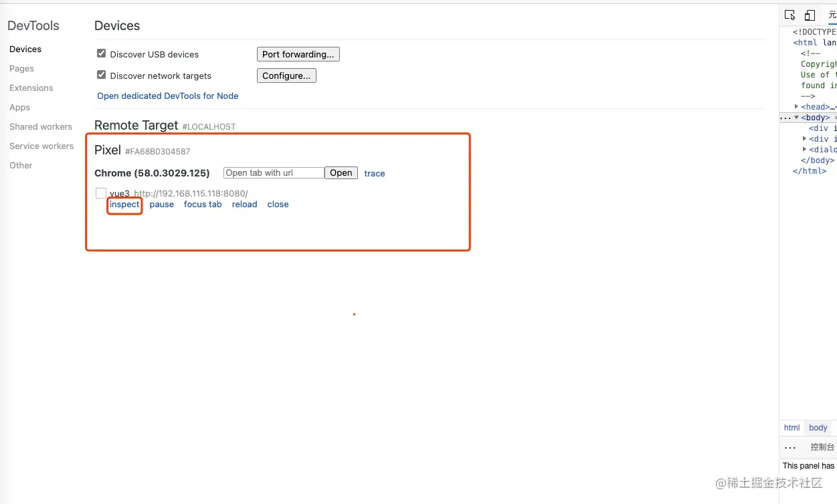The image size is (837, 504).
Task: Click the http://192.168.115.118:8080/ URL text
Action: click(x=191, y=194)
